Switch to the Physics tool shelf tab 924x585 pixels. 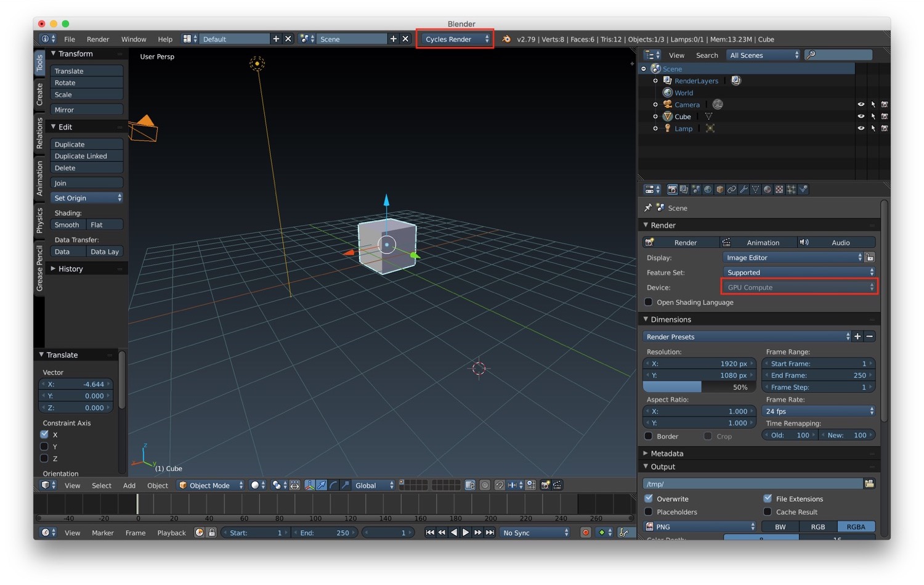[x=39, y=220]
